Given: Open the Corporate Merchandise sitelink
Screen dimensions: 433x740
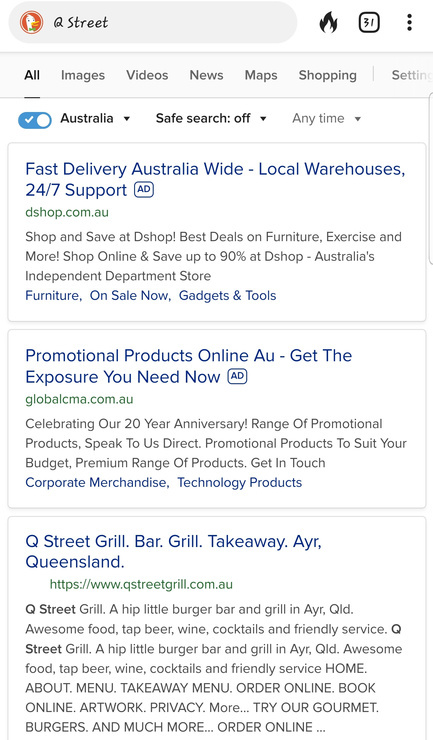Looking at the screenshot, I should click(x=96, y=482).
